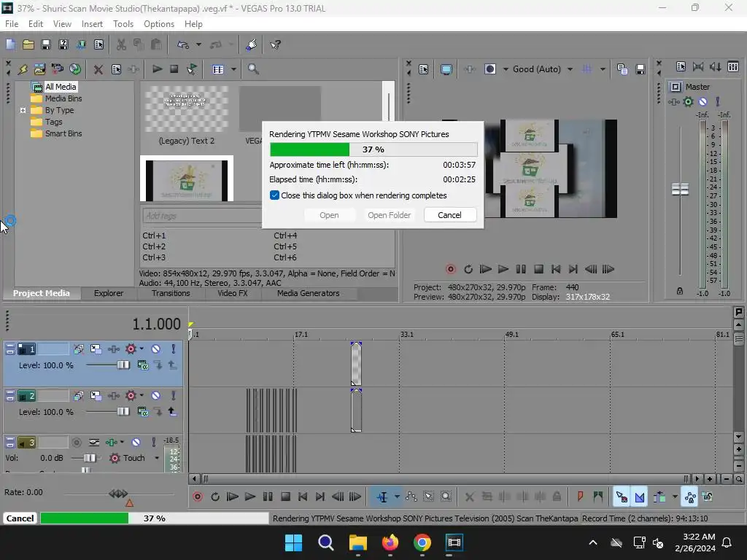The image size is (747, 560).
Task: Toggle Auto Ripple icon in timeline toolbar
Action: [x=659, y=497]
